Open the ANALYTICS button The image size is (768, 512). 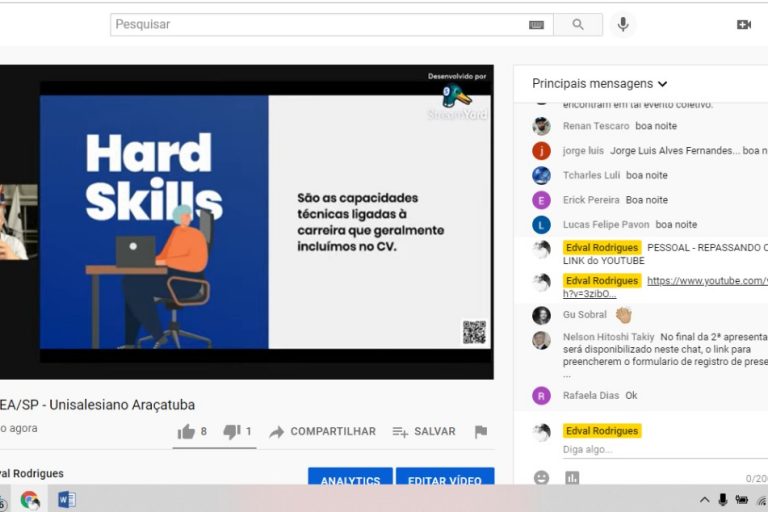pyautogui.click(x=350, y=477)
